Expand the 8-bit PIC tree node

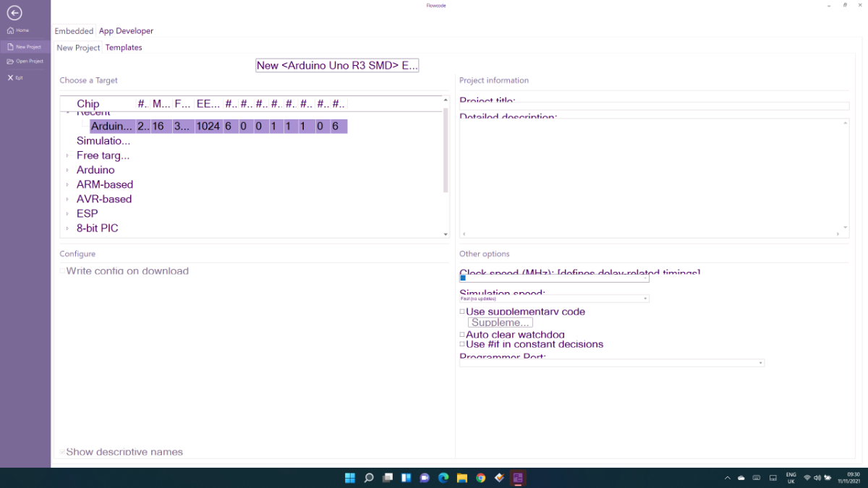[x=67, y=228]
